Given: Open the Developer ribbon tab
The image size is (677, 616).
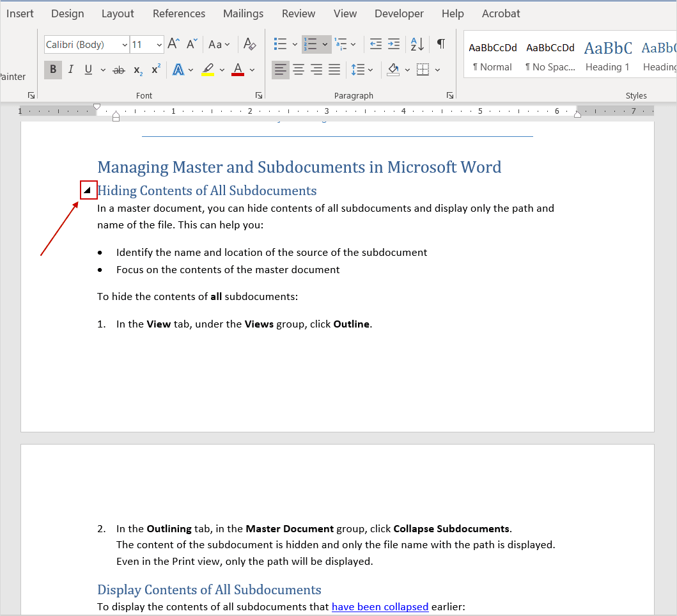Looking at the screenshot, I should (399, 13).
